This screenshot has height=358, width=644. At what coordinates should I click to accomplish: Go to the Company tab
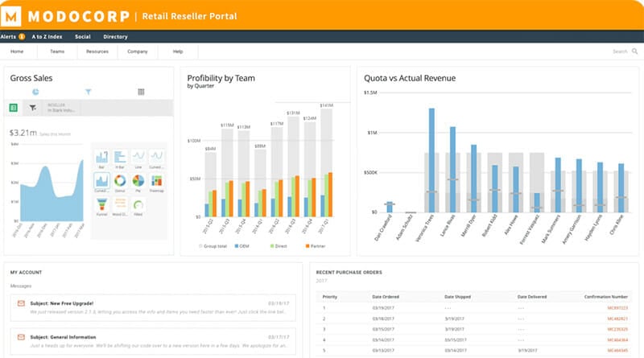tap(138, 51)
